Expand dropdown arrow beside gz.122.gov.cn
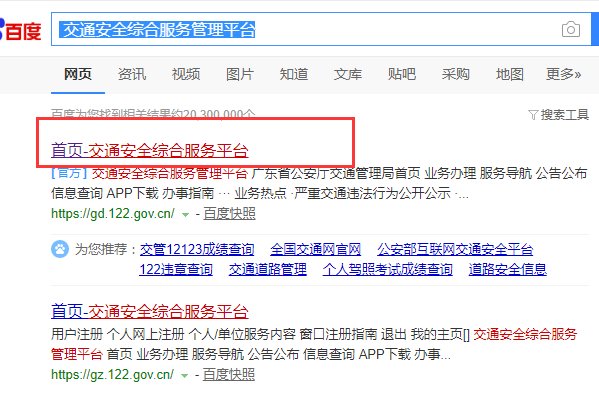599x400 pixels. coord(185,376)
